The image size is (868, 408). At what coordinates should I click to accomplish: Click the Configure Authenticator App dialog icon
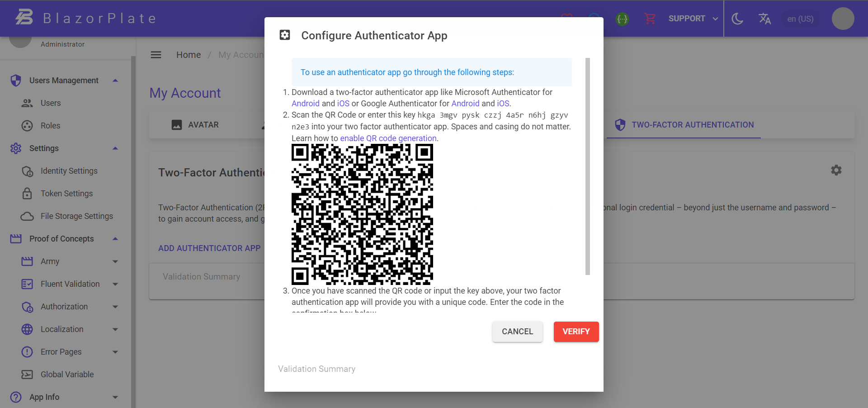(x=285, y=34)
